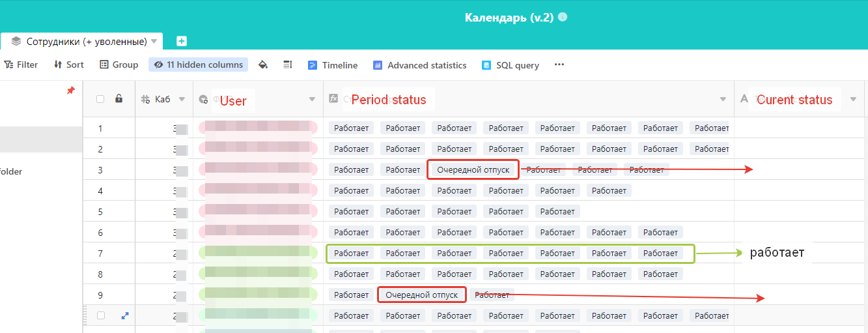Open the three-dots more options menu
The height and width of the screenshot is (333, 868).
559,65
